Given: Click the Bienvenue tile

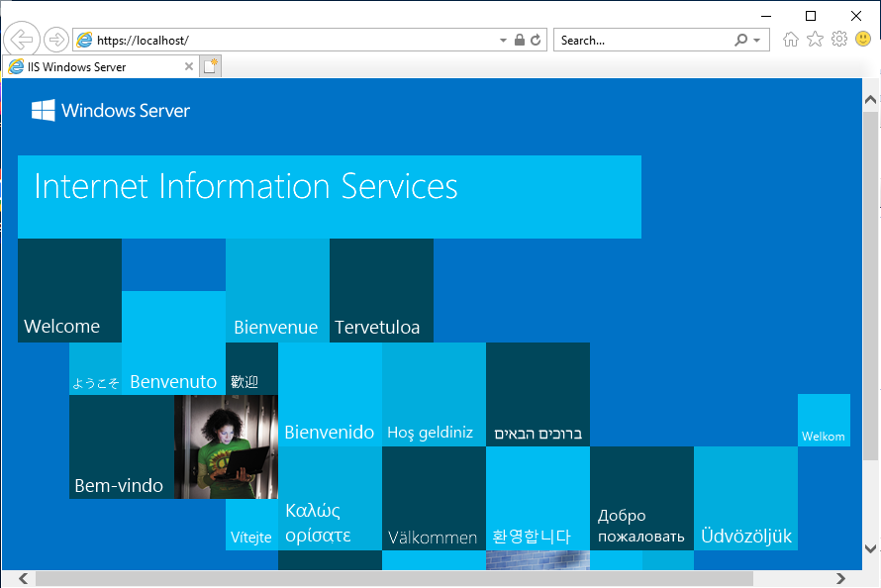Looking at the screenshot, I should [277, 291].
